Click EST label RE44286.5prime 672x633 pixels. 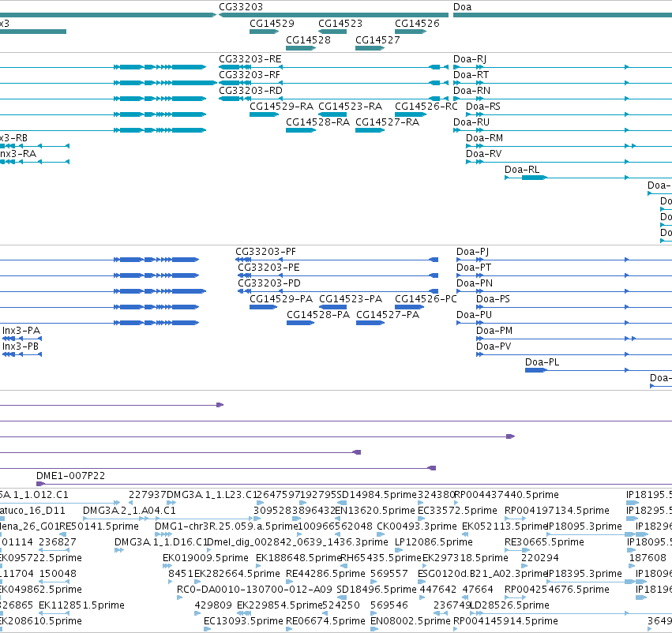coord(325,574)
